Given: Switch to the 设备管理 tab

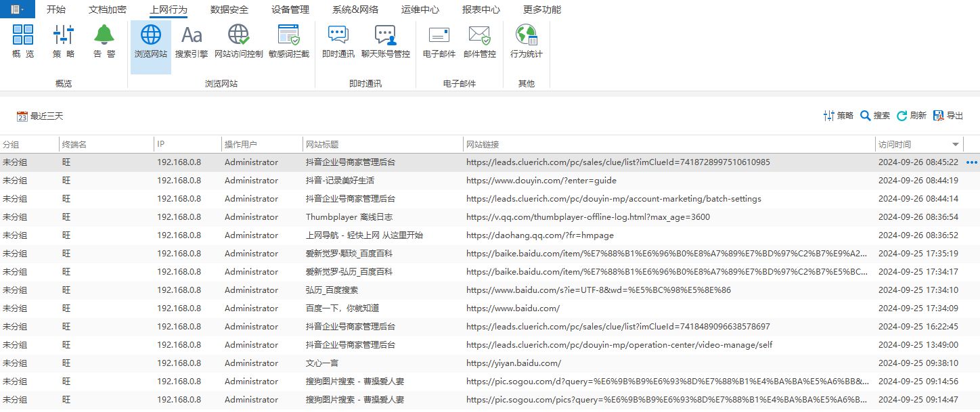Looking at the screenshot, I should (290, 9).
